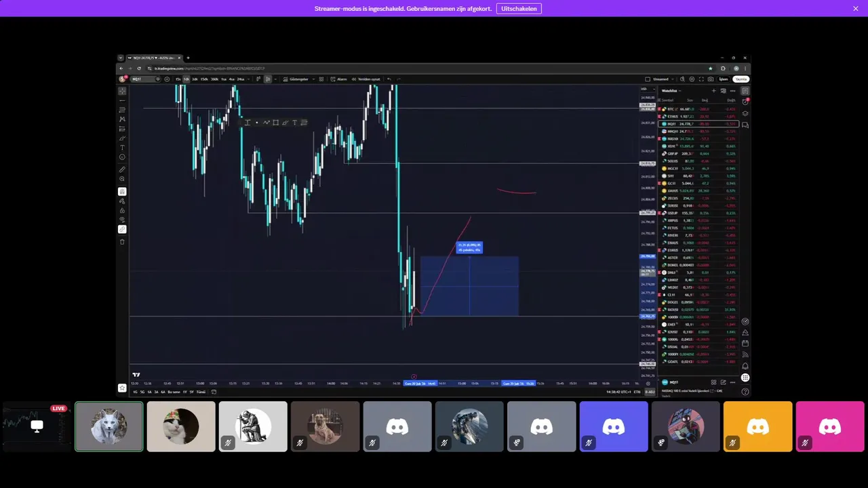Image resolution: width=868 pixels, height=488 pixels.
Task: Open the watchlist panel sidebar icon
Action: click(745, 91)
